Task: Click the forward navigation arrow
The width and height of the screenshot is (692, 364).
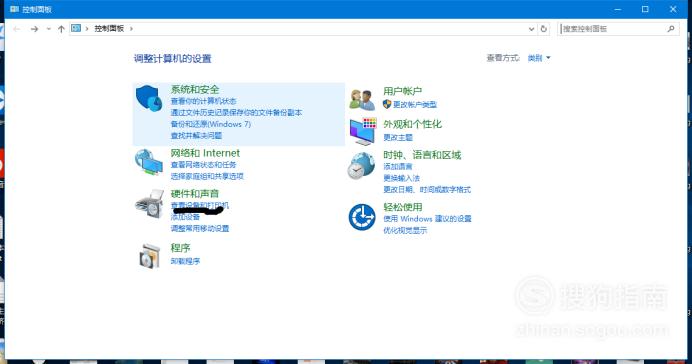Action: [34, 29]
